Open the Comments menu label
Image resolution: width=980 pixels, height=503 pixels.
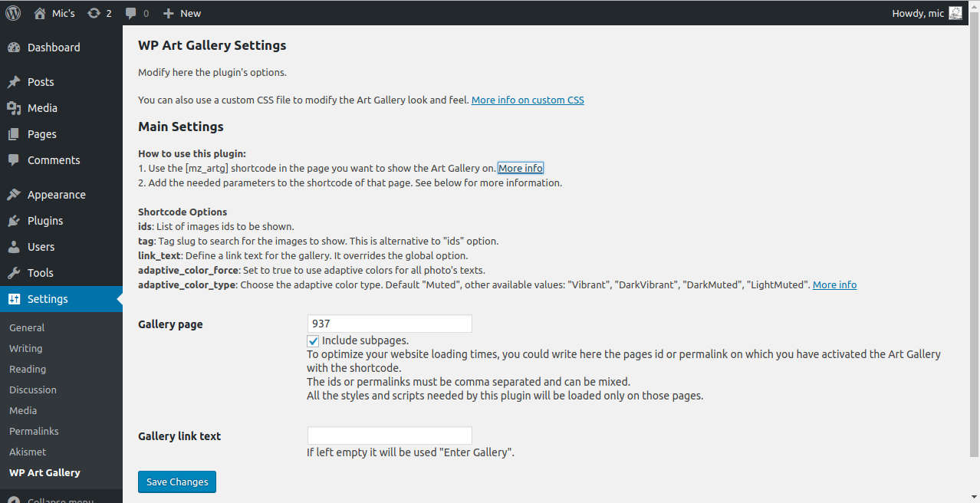click(54, 160)
